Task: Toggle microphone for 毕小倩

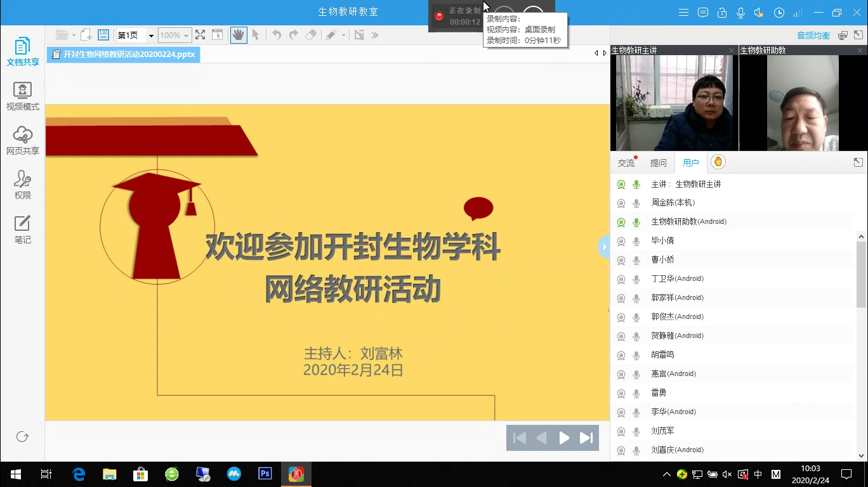Action: [636, 241]
